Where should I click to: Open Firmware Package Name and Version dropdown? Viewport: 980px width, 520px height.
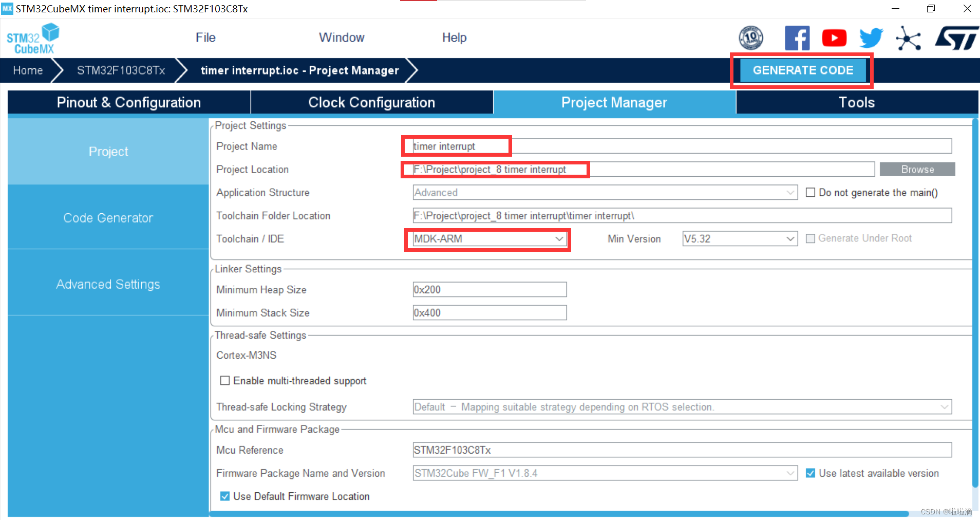605,473
